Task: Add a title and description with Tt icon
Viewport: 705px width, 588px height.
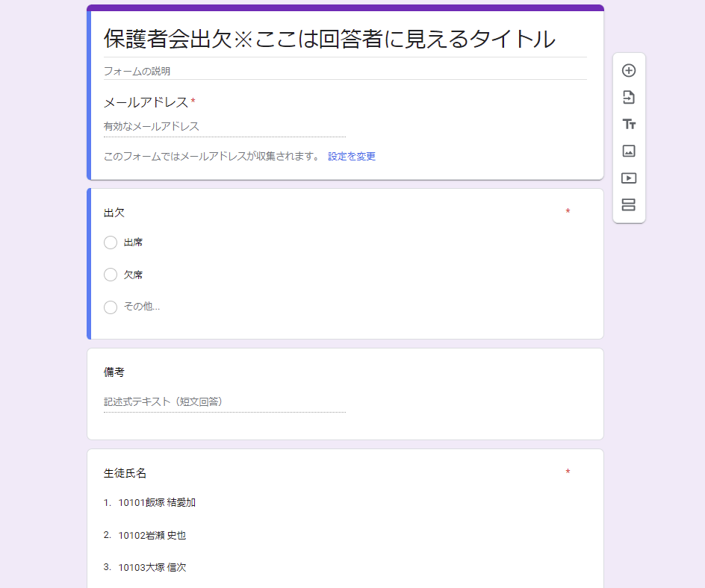Action: [629, 124]
